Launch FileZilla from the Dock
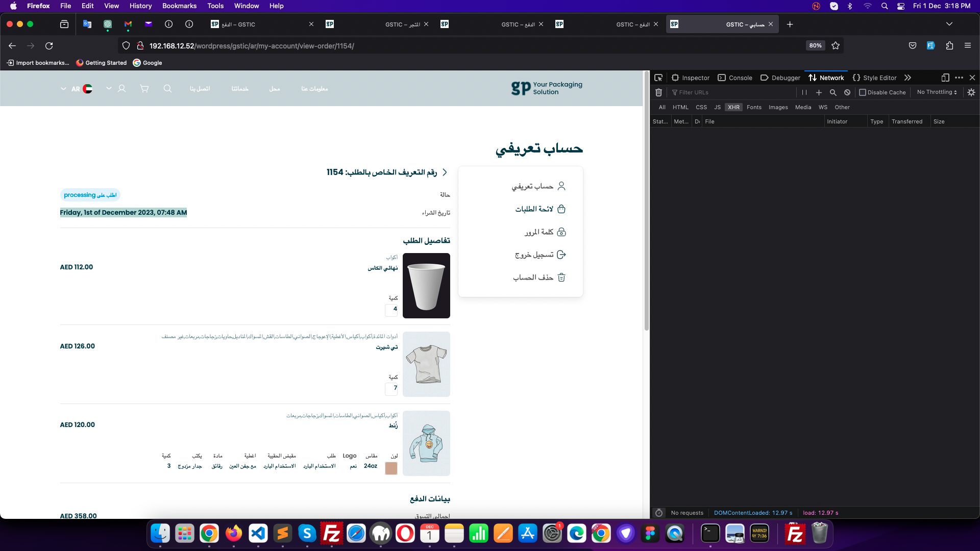 pos(332,534)
